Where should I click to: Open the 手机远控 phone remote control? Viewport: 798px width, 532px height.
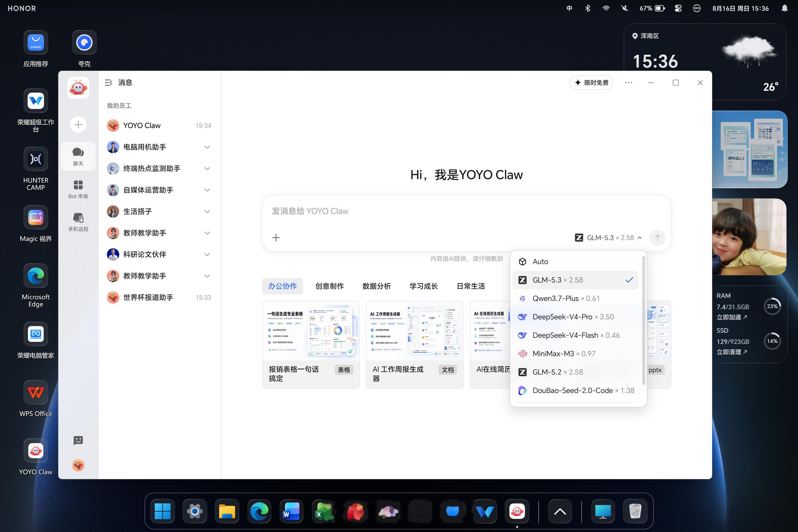coord(78,222)
